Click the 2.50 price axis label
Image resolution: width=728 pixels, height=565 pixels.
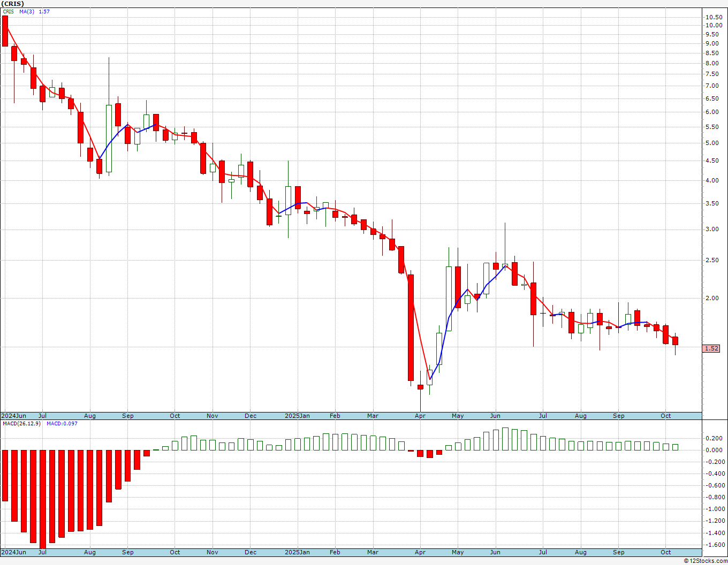(712, 260)
